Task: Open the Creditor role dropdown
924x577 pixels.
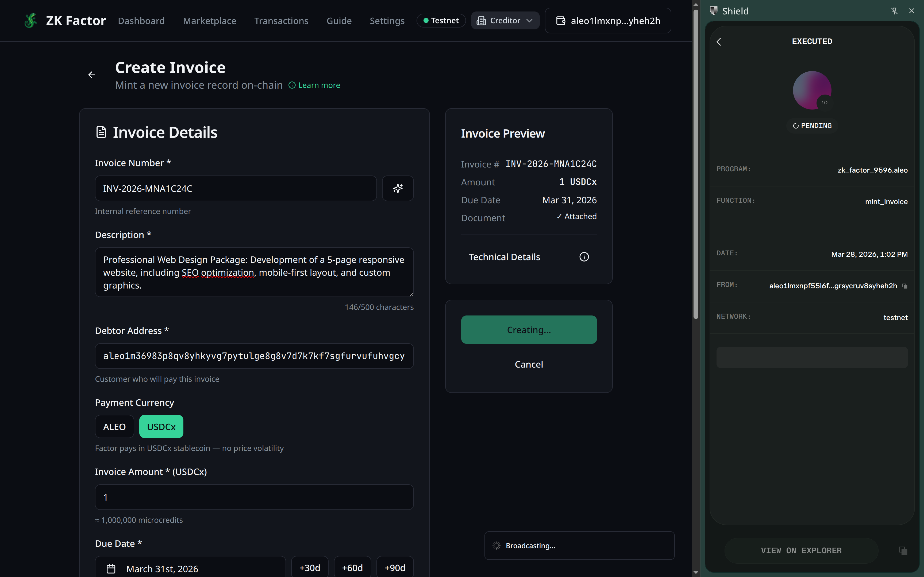Action: pyautogui.click(x=505, y=21)
